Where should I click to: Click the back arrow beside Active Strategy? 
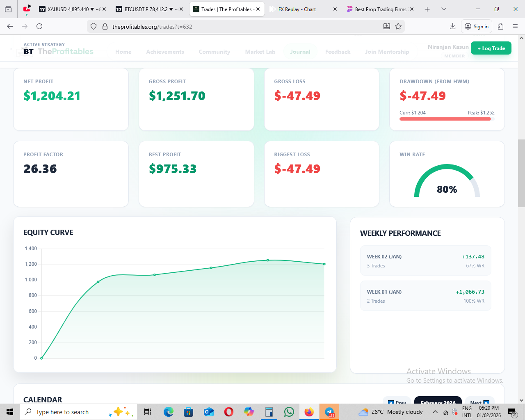pyautogui.click(x=12, y=49)
